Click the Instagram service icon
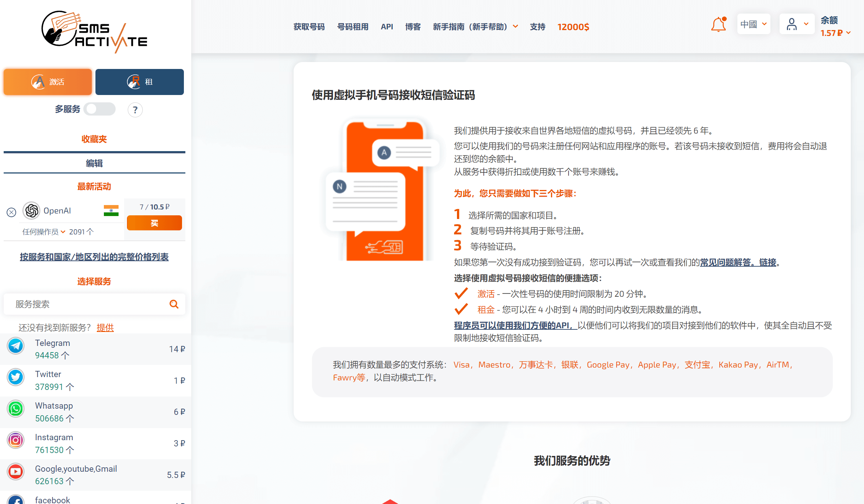The height and width of the screenshot is (504, 864). click(x=16, y=440)
